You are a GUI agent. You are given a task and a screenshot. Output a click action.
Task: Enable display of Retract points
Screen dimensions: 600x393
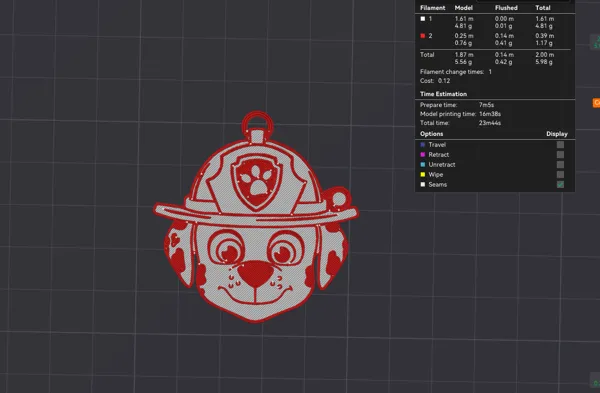pyautogui.click(x=560, y=155)
